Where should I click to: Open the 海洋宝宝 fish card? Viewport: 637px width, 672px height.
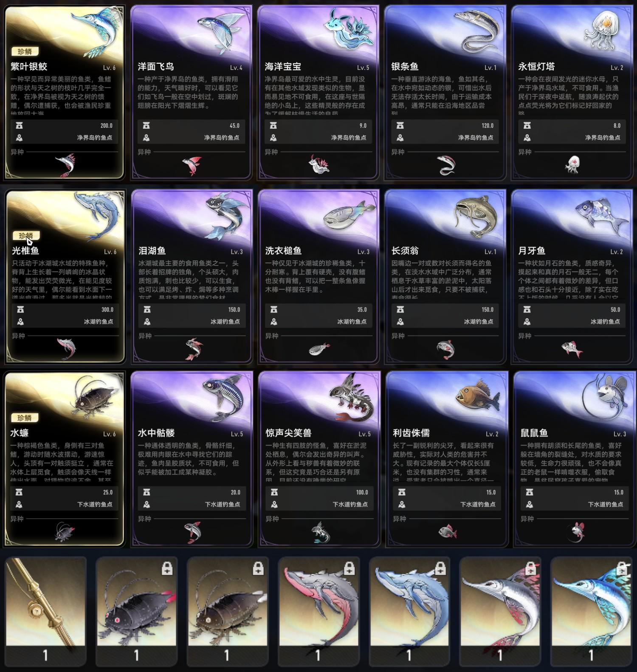[318, 92]
